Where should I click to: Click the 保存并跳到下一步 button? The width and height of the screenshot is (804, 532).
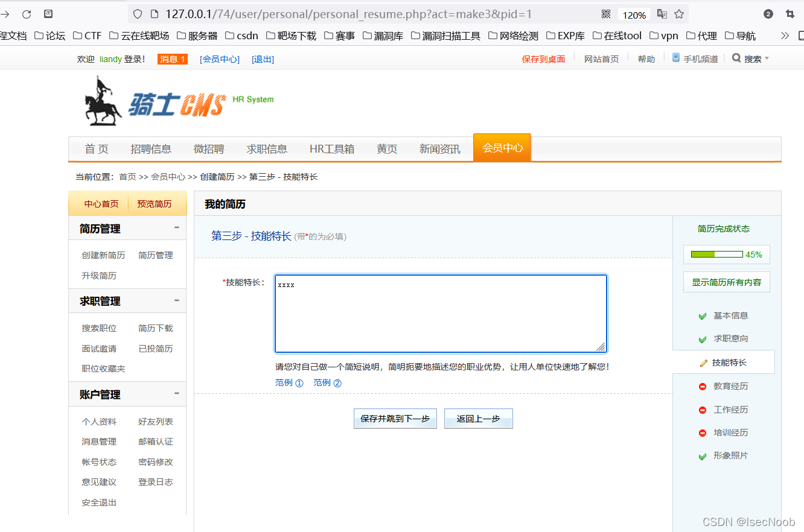395,418
